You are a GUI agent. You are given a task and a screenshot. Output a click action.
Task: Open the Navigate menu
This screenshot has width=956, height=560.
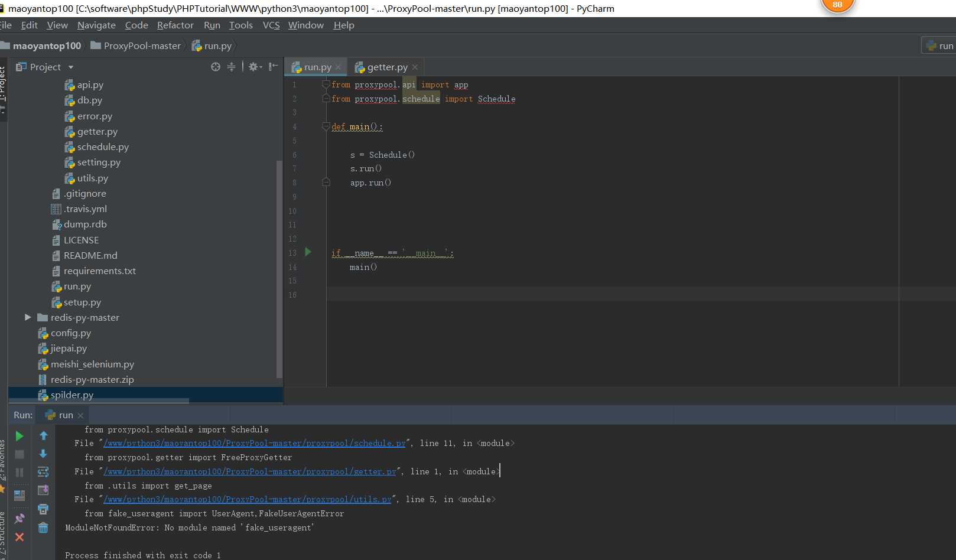pyautogui.click(x=96, y=25)
